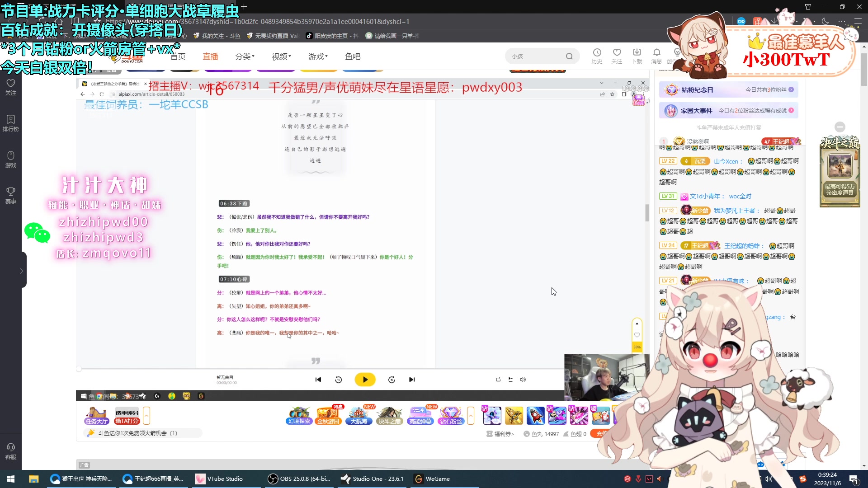Open the 幻境探索 activity icon
Image resolution: width=868 pixels, height=488 pixels.
(299, 416)
